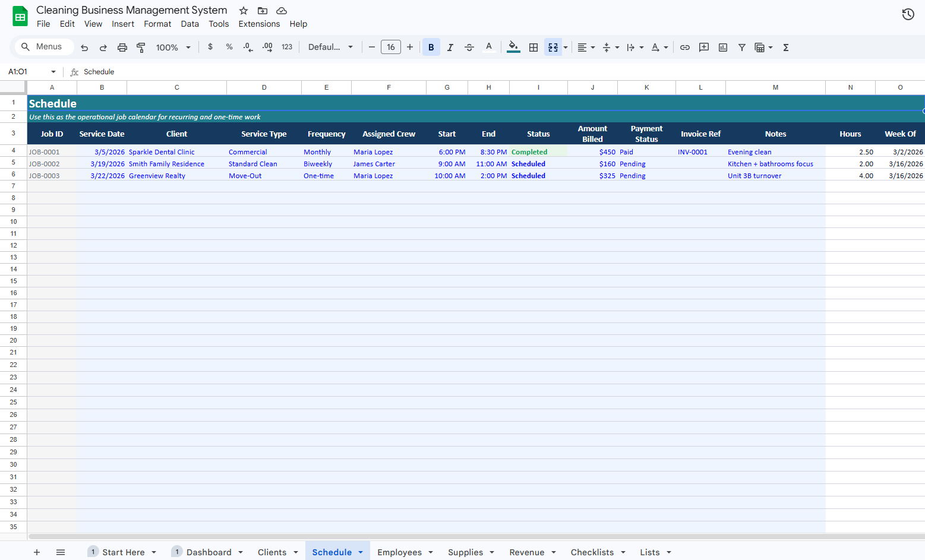Decrease font size with minus button
This screenshot has width=925, height=560.
pyautogui.click(x=372, y=47)
